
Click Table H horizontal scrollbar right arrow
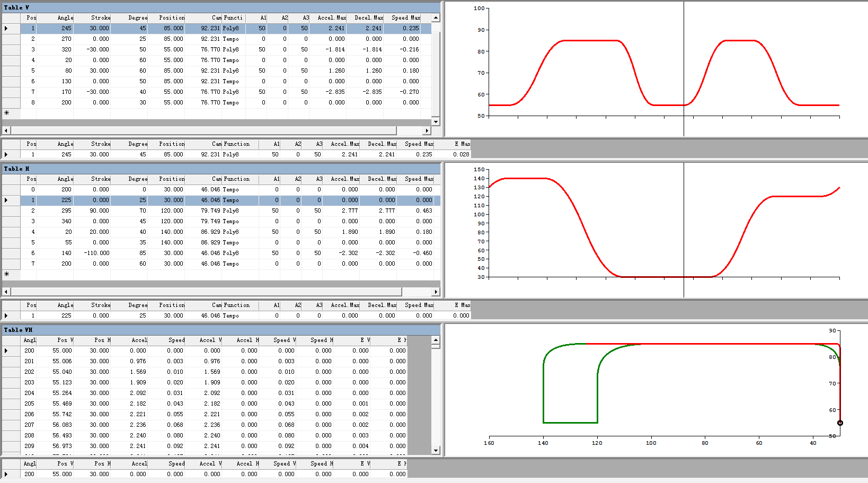[x=436, y=292]
